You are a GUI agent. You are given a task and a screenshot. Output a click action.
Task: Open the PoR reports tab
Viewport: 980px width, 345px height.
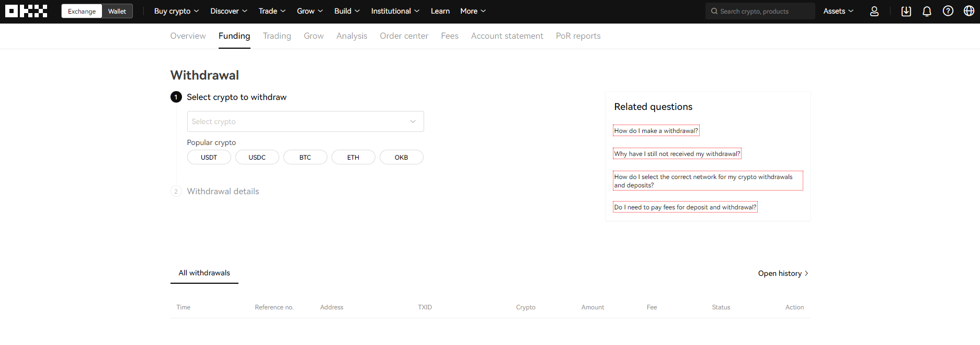[x=578, y=36]
